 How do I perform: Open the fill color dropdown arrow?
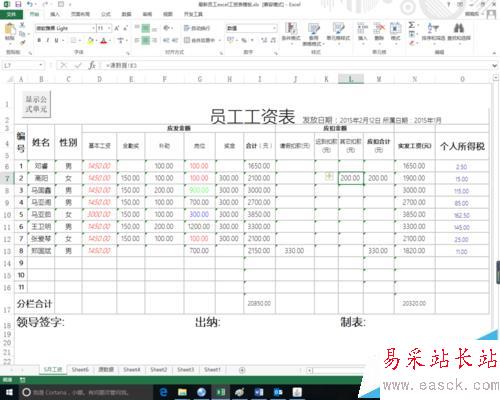[96, 41]
